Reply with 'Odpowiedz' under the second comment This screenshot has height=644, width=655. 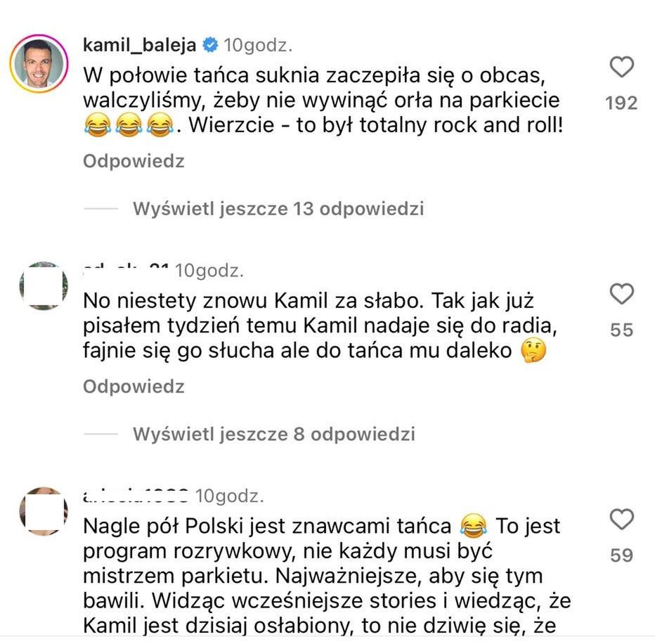pos(134,386)
